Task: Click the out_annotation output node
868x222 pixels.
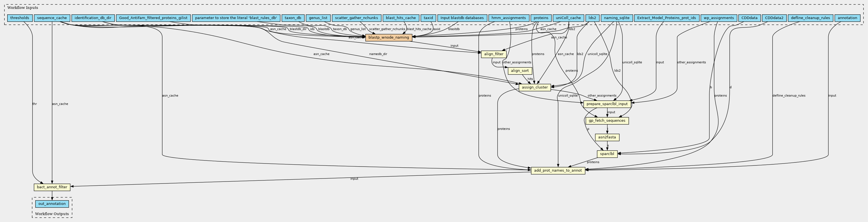Action: click(52, 204)
